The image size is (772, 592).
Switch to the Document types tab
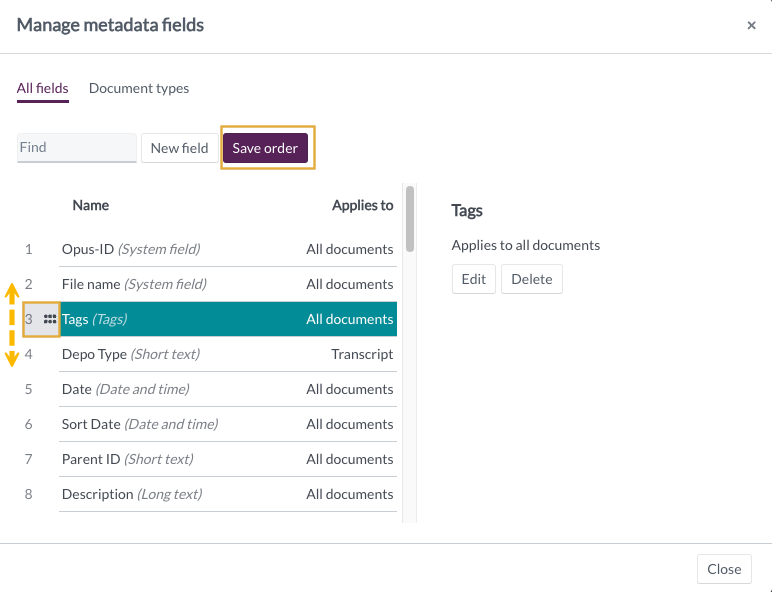click(139, 88)
